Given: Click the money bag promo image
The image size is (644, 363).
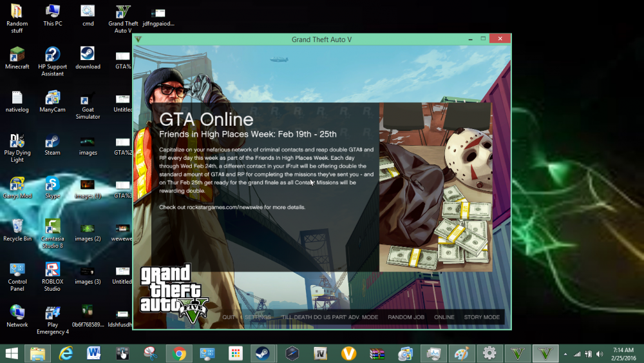Looking at the screenshot, I should pyautogui.click(x=435, y=187).
